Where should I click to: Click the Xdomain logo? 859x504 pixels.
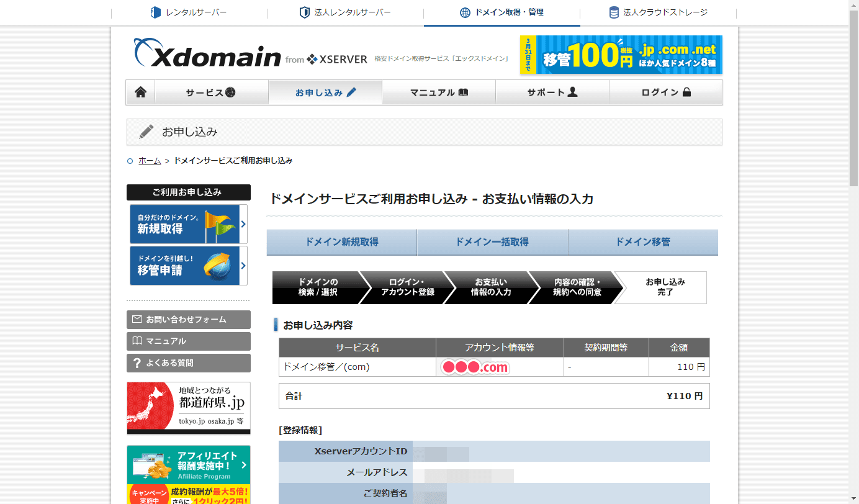(x=207, y=53)
